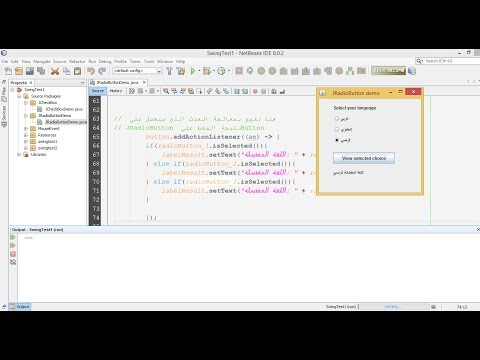Viewport: 480px width, 360px height.
Task: Start macro recording with red circle icon
Action: click(255, 91)
